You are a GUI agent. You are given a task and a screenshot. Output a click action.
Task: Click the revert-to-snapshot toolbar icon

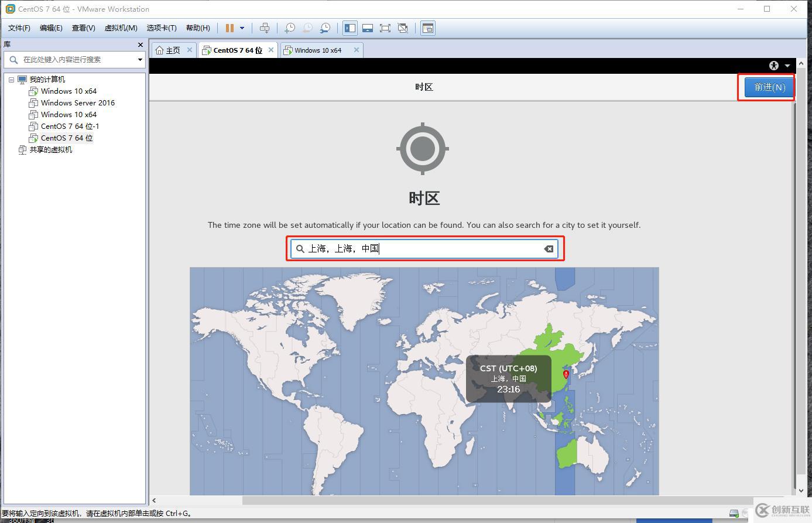[x=307, y=28]
